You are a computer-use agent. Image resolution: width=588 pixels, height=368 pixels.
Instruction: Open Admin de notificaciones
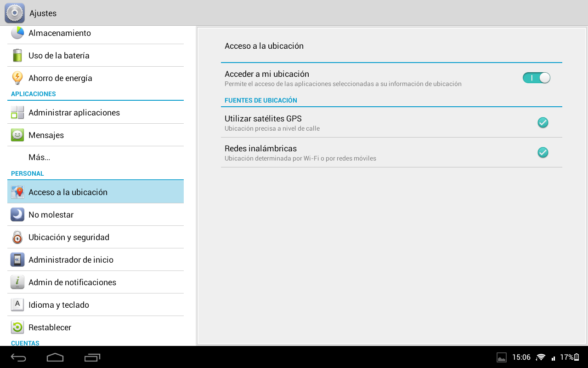(x=72, y=282)
